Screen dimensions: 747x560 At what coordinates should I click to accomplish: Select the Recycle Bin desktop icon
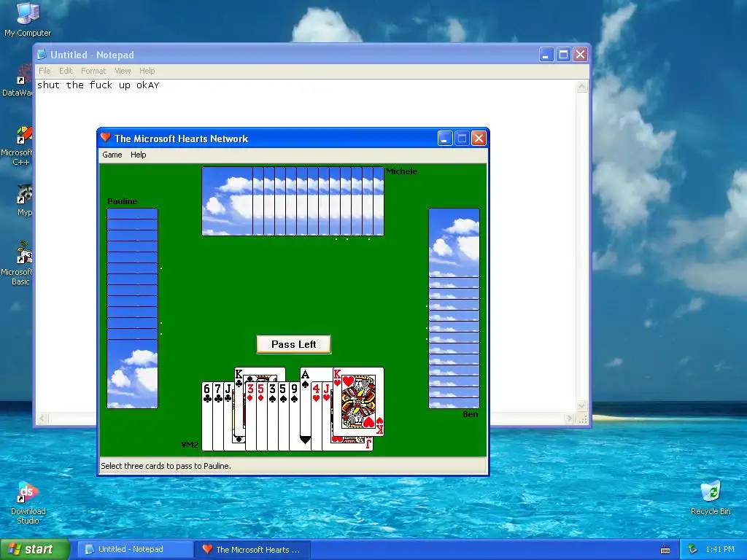(x=711, y=498)
